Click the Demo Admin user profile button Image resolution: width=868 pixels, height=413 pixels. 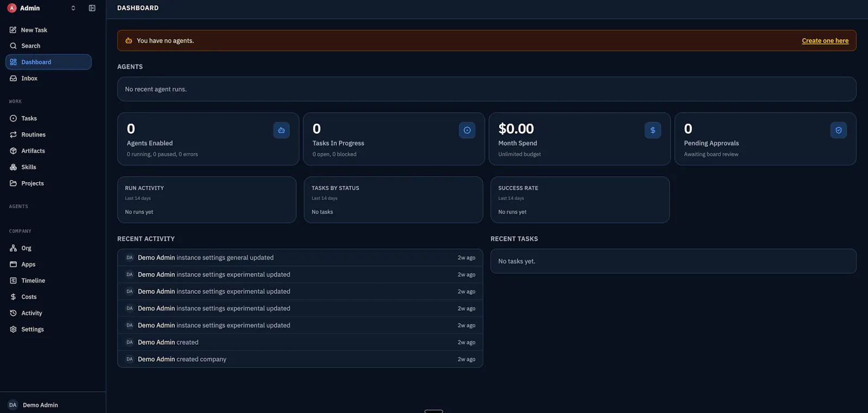pyautogui.click(x=53, y=405)
